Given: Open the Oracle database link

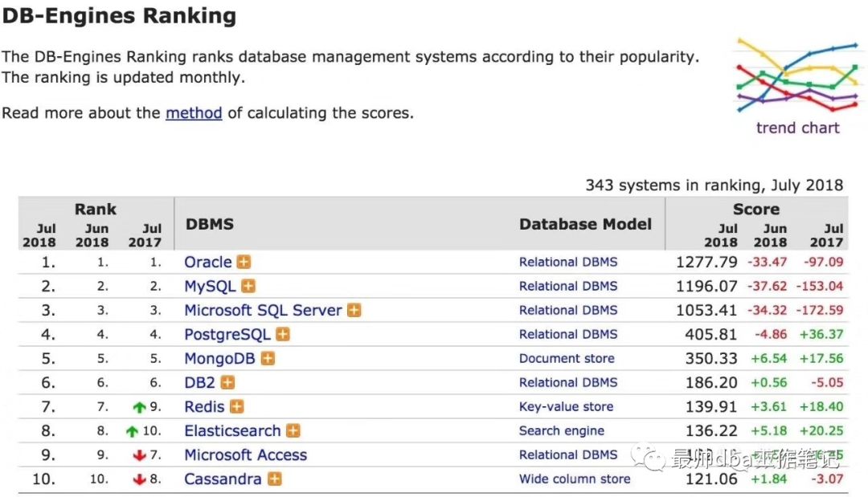Looking at the screenshot, I should pos(208,263).
